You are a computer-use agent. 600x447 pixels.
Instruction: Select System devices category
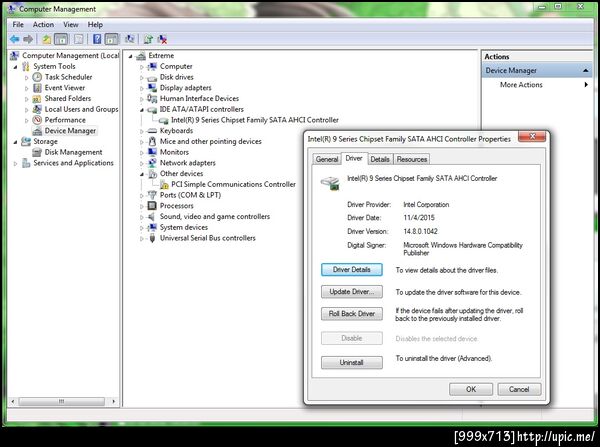(184, 227)
